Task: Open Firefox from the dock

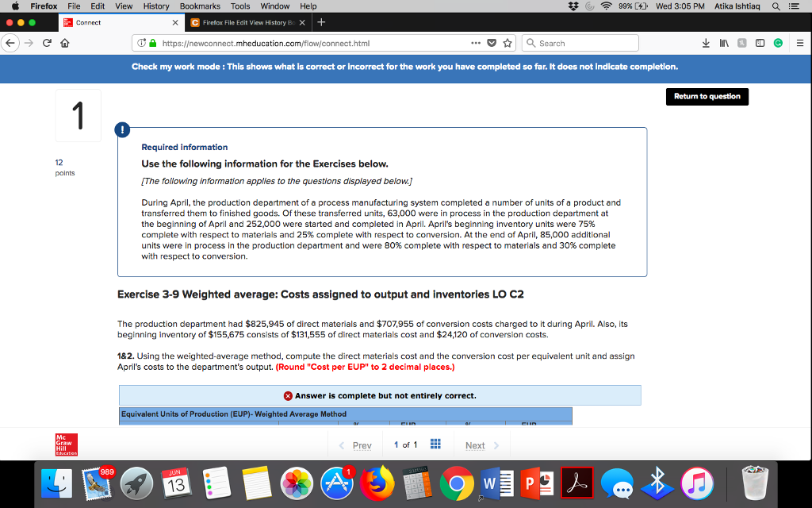Action: coord(377,482)
